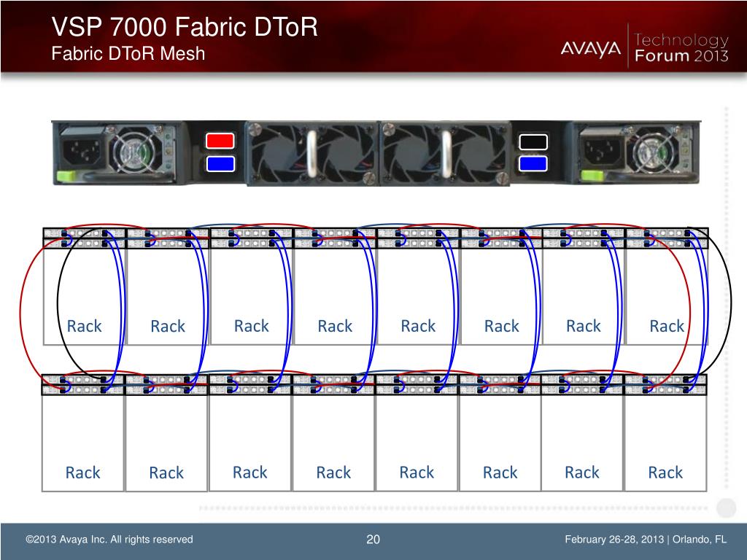Click the AVAYA logo
747x560 pixels.
[x=591, y=49]
